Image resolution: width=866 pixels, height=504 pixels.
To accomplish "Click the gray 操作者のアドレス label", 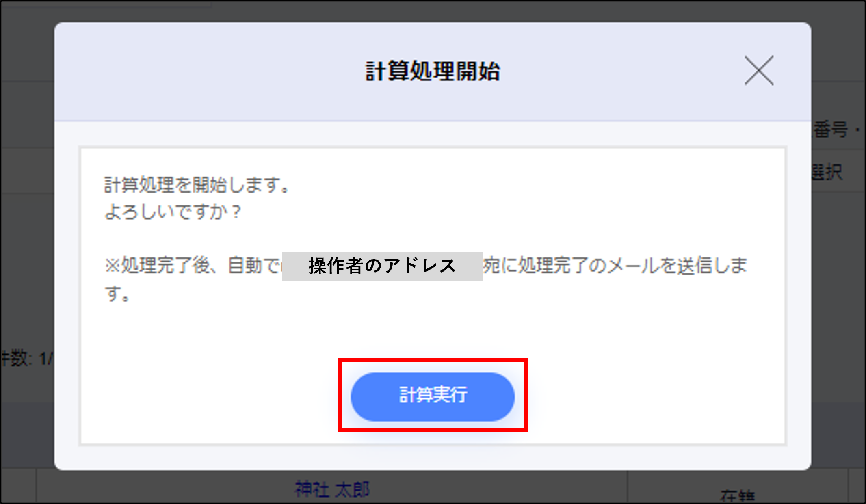I will pos(382,266).
